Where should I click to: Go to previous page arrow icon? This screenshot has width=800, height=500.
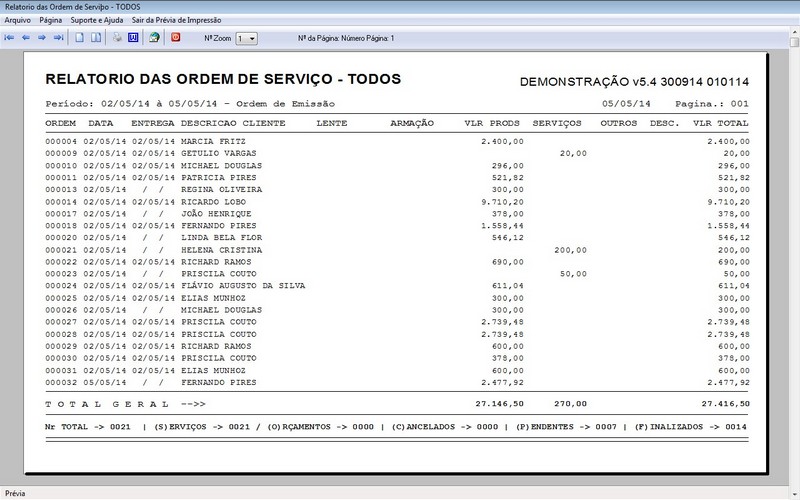26,38
